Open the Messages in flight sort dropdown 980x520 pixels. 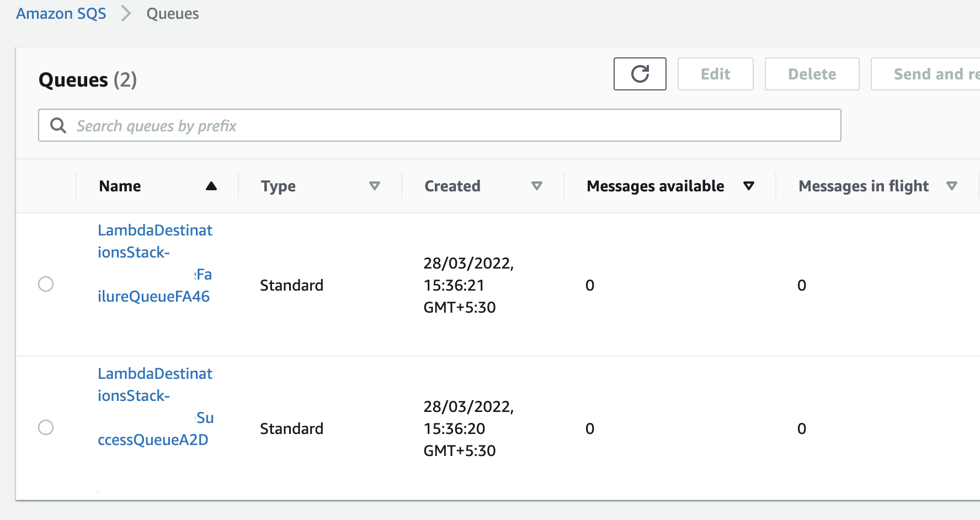click(x=952, y=186)
